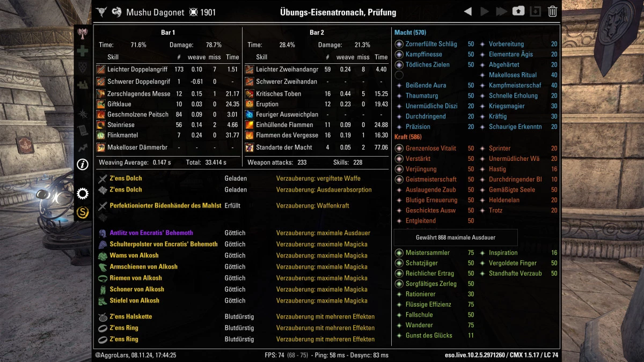Open the Wams von Alkosh item link
Screen dimensions: 644x362
pyautogui.click(x=134, y=255)
